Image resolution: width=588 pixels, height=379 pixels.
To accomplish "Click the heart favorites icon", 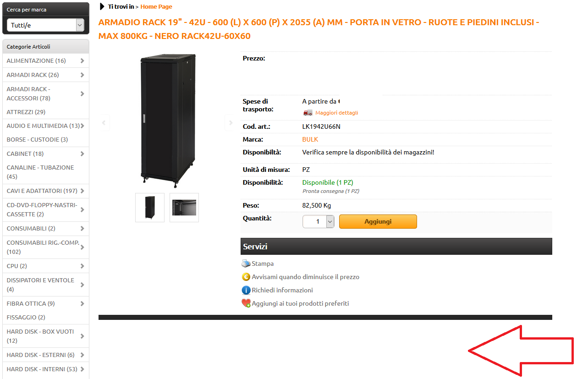I will coord(246,303).
